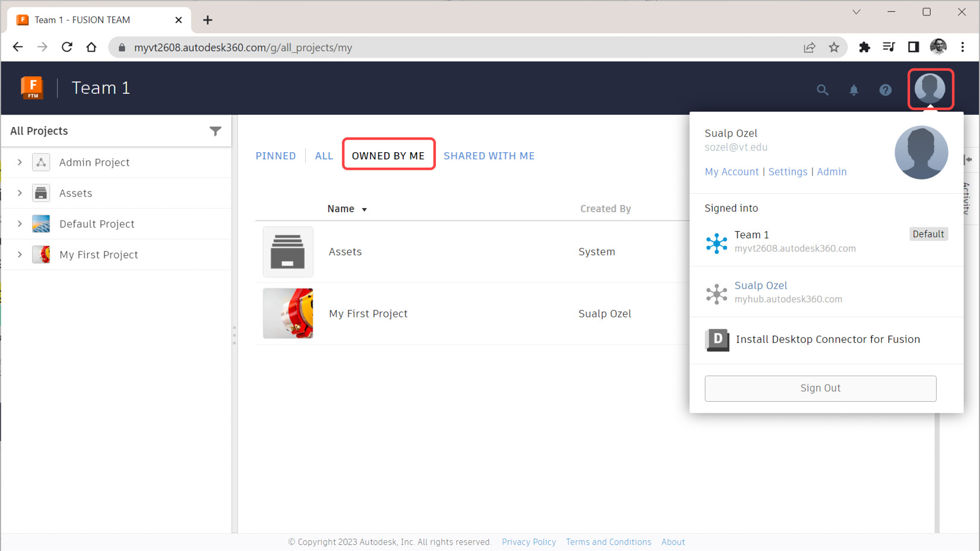Click the profile avatar in header
The image size is (980, 551).
(930, 89)
